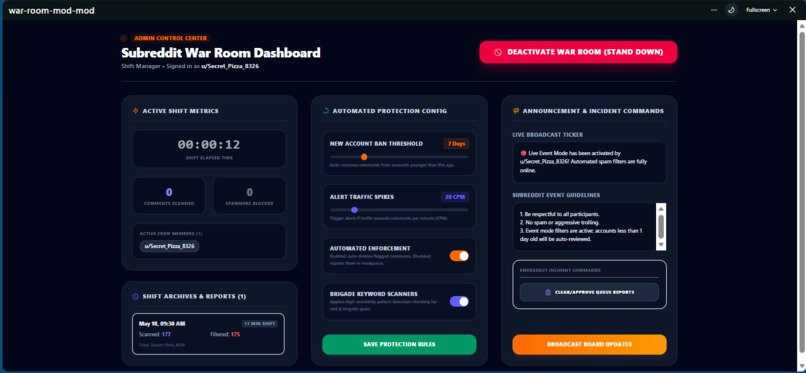Click the guidelines scrollbar thumb
This screenshot has width=806, height=373.
[662, 226]
